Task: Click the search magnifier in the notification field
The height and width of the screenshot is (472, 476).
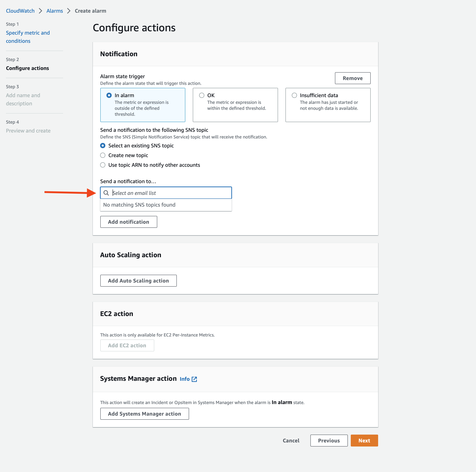Action: [x=106, y=193]
